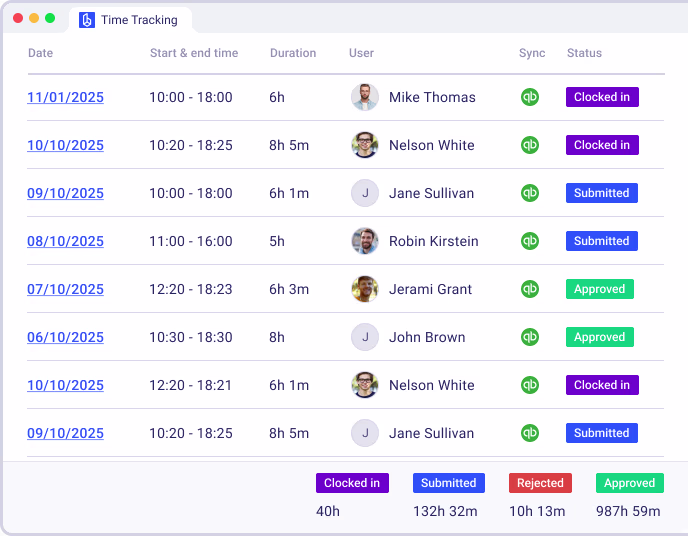Click the 987h 59m approved total
Viewport: 688px width, 536px height.
tap(628, 511)
